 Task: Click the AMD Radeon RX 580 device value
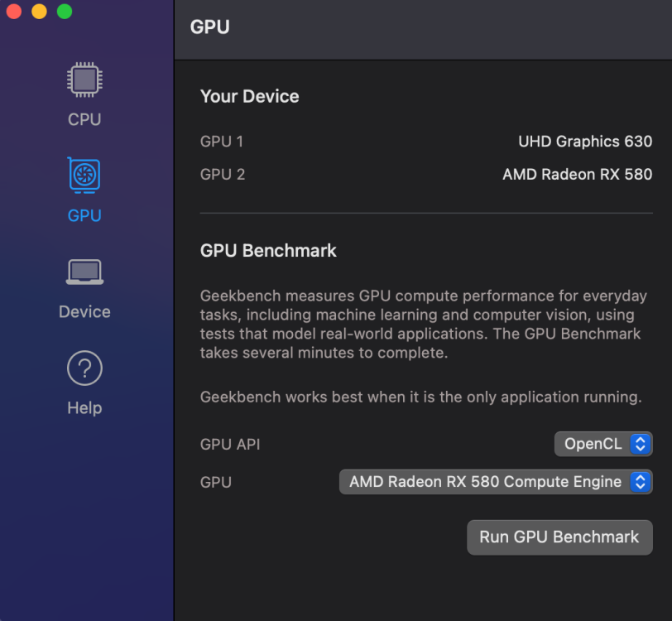point(578,175)
